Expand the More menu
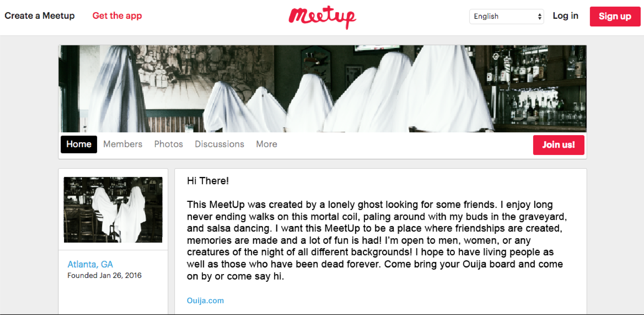Viewport: 644px width, 315px height. point(267,144)
